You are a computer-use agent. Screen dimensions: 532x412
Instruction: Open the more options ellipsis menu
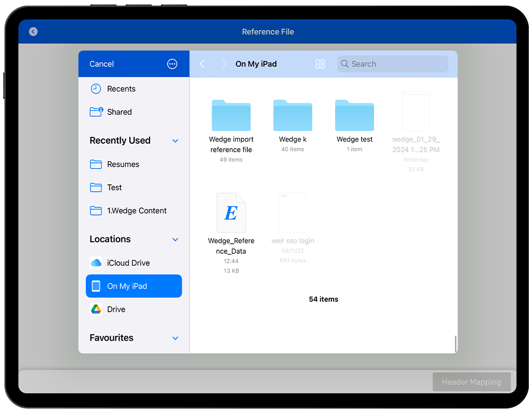pyautogui.click(x=172, y=64)
